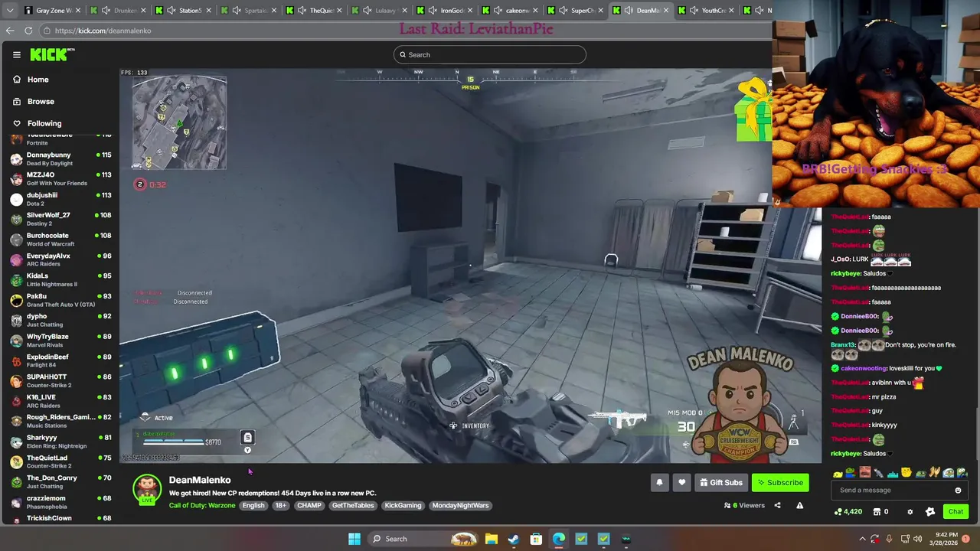Open the Kick hamburger sidebar menu

tap(16, 54)
